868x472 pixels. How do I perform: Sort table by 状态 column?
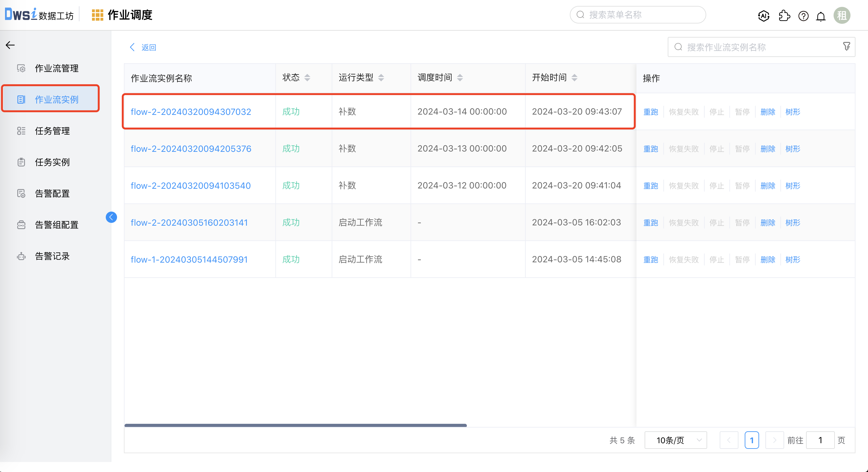(307, 78)
